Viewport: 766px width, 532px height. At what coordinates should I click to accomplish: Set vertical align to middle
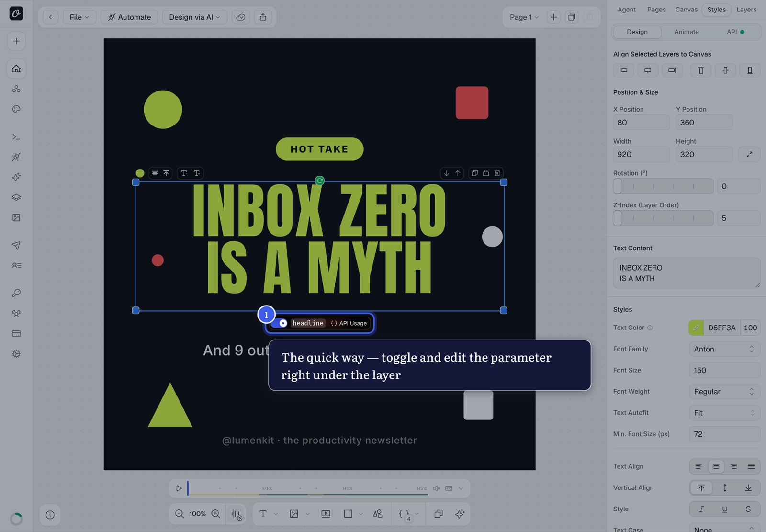click(725, 487)
